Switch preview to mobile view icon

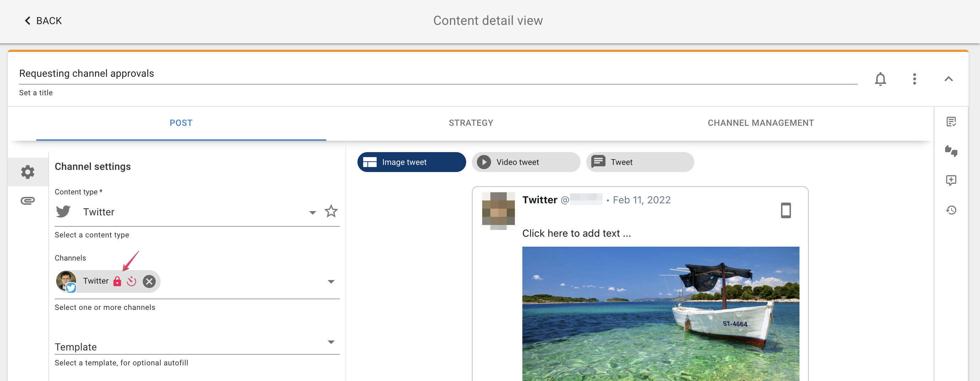coord(786,210)
